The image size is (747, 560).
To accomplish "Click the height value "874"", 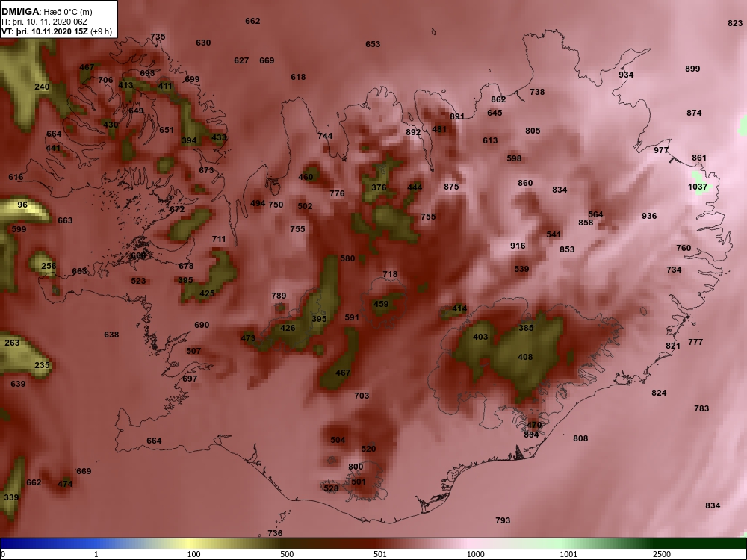I will (694, 113).
